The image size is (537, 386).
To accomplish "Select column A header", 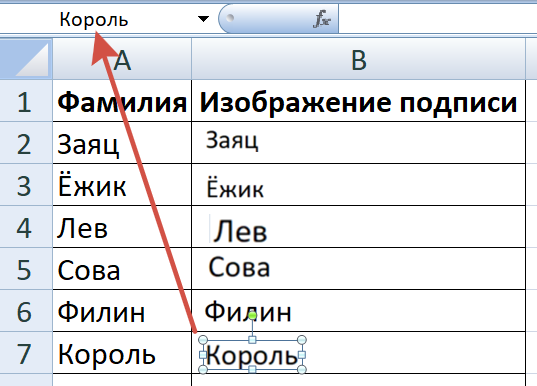I will 122,59.
